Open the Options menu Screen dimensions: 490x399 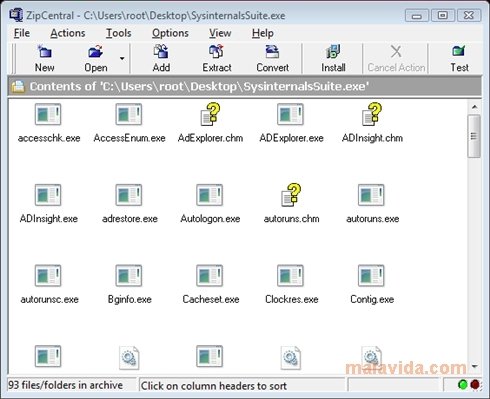pos(170,33)
